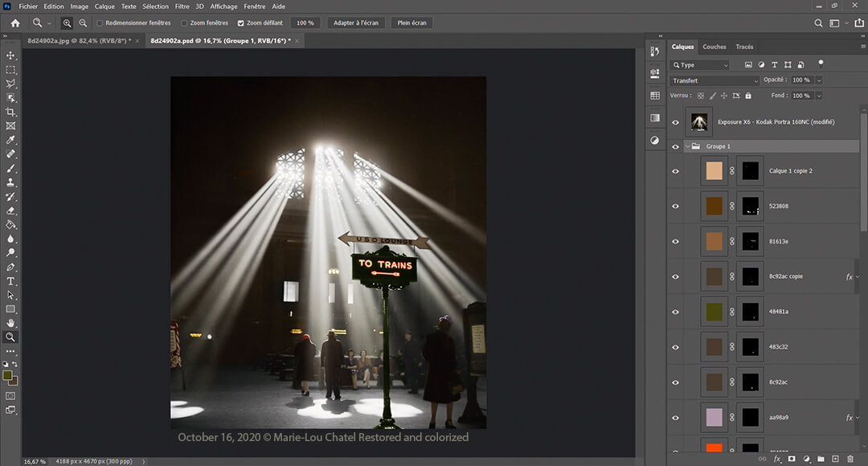The image size is (868, 466).
Task: Open the Calque menu
Action: coord(104,6)
